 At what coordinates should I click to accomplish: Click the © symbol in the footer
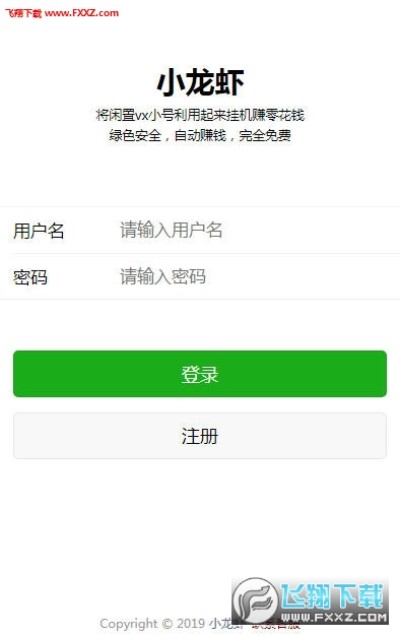[167, 623]
